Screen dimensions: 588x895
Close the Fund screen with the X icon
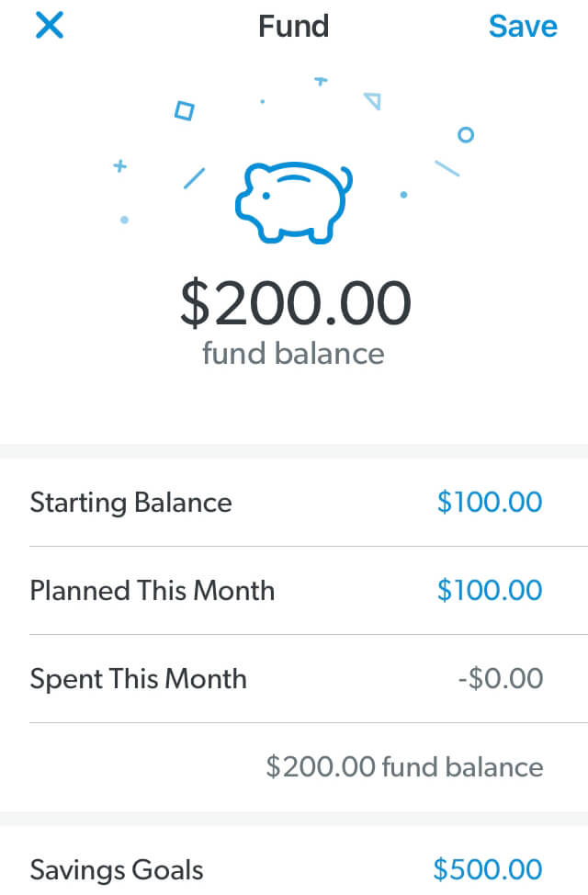click(50, 26)
